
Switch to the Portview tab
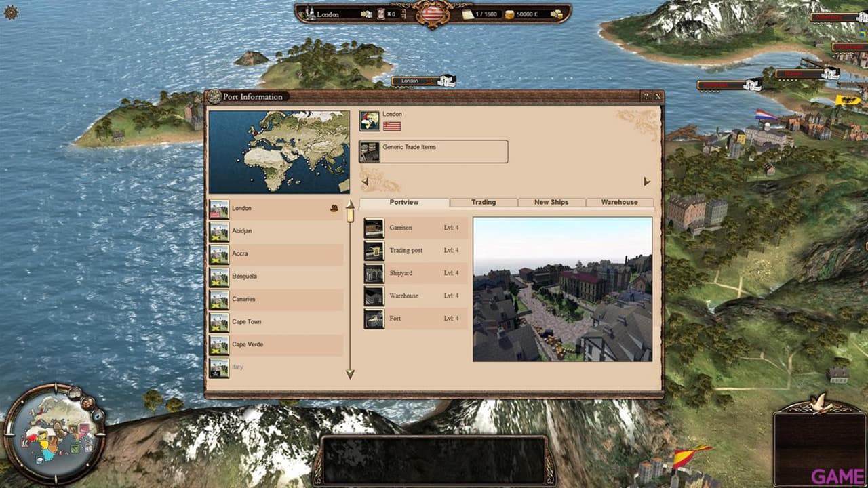coord(404,202)
